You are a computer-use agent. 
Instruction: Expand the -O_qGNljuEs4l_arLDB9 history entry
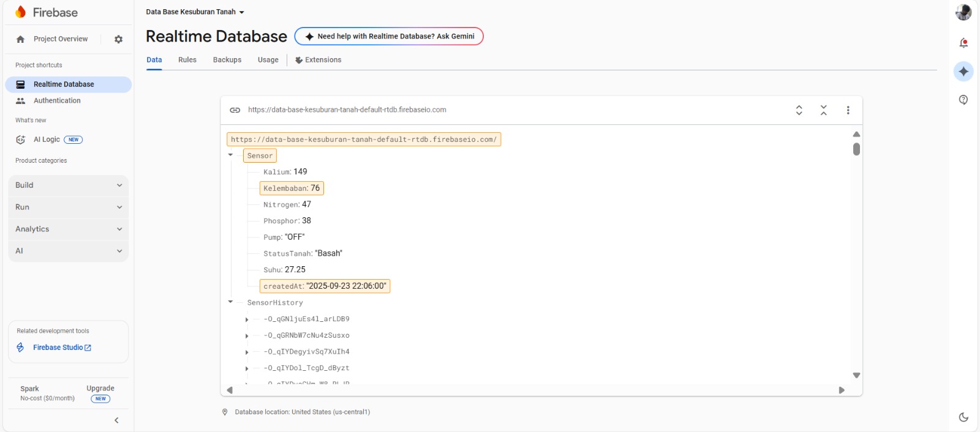pos(247,319)
